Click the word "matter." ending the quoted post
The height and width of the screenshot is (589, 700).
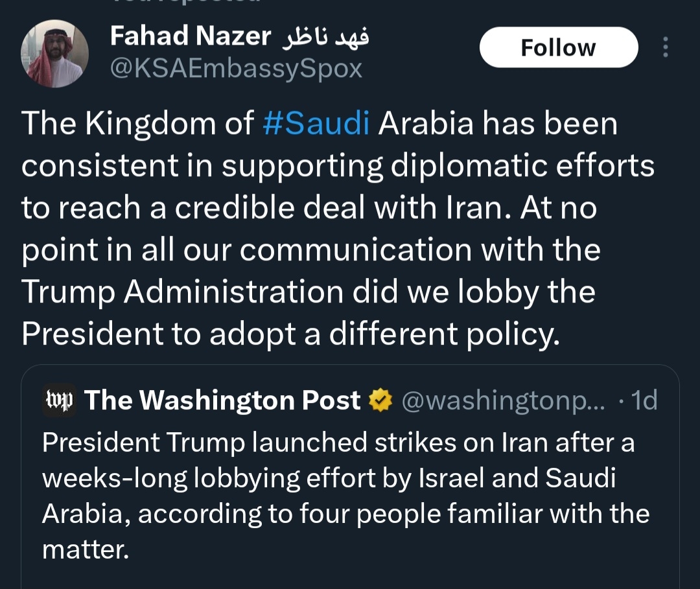tap(86, 550)
